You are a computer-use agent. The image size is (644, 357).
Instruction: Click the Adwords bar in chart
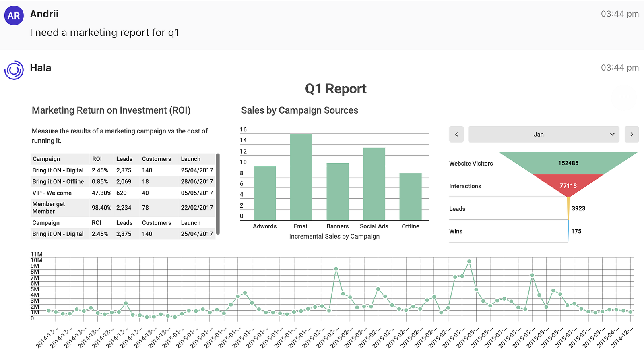(264, 193)
